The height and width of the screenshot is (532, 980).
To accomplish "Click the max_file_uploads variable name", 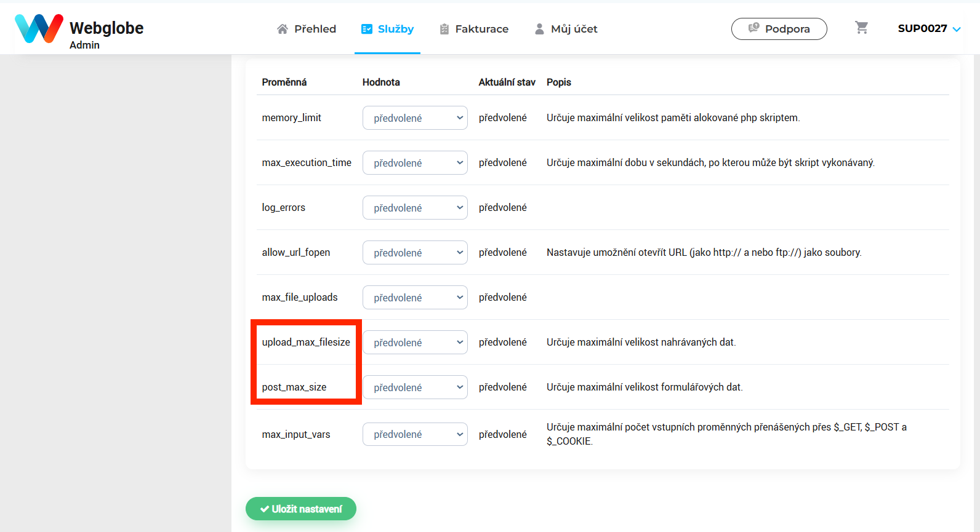I will click(x=300, y=298).
